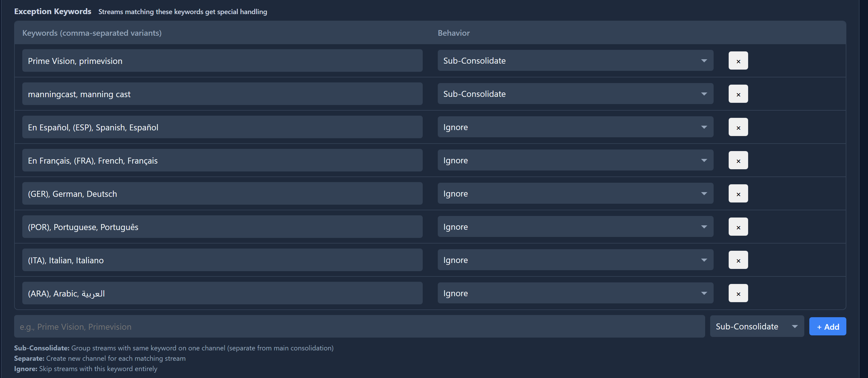868x378 pixels.
Task: Delete the Portuguese keyword row
Action: pyautogui.click(x=738, y=227)
